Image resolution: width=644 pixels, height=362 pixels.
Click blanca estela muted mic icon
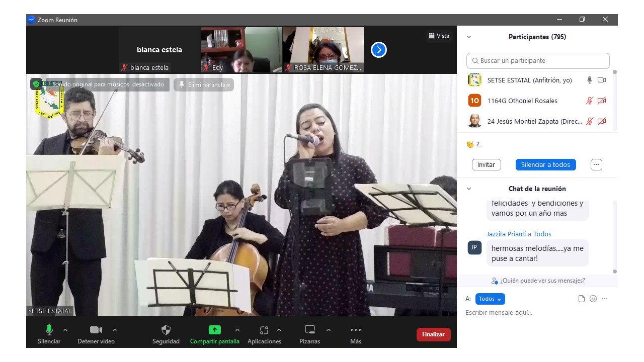point(124,67)
